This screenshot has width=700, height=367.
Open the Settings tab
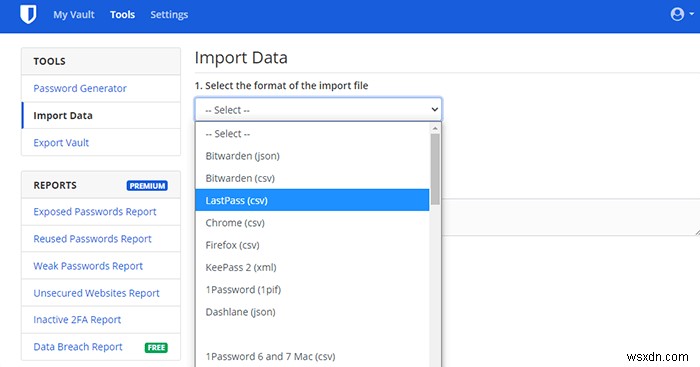pyautogui.click(x=169, y=15)
